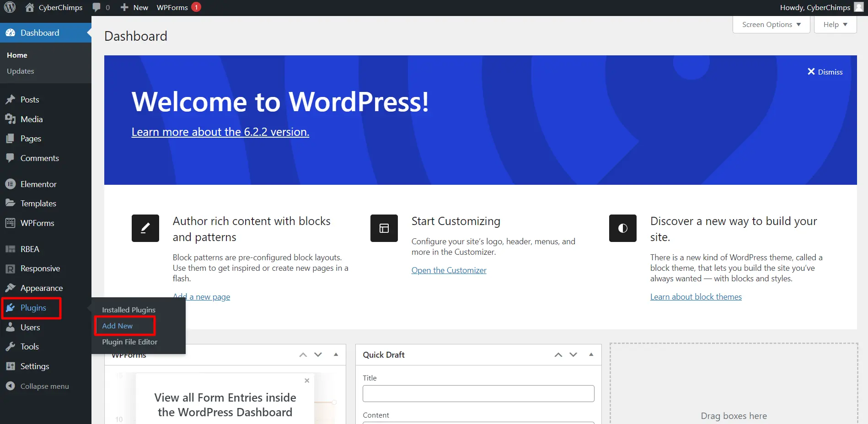Expand the Help dropdown

[x=835, y=25]
